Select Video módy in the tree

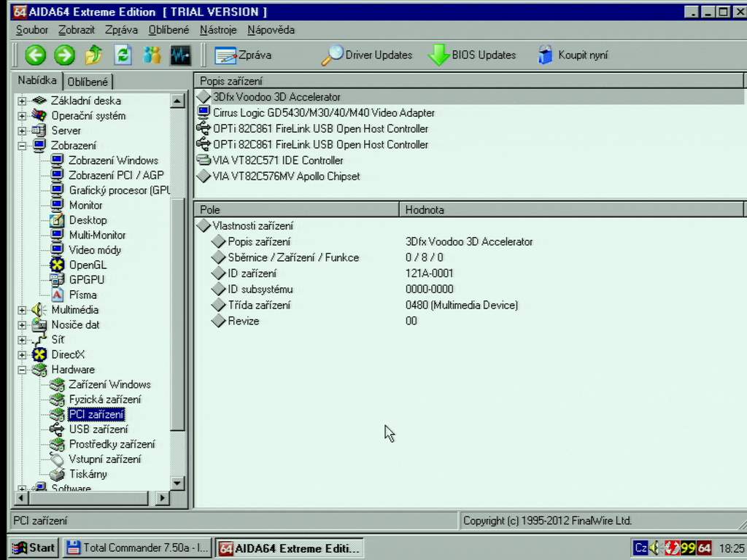point(95,250)
